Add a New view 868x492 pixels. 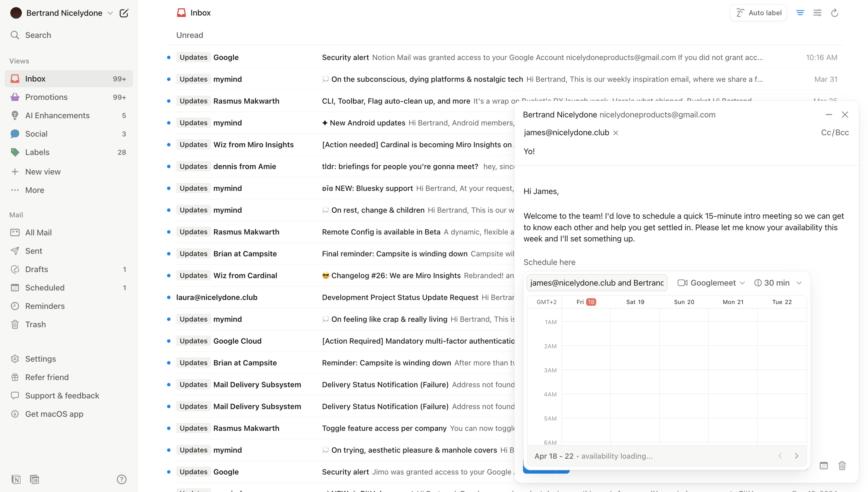tap(69, 172)
